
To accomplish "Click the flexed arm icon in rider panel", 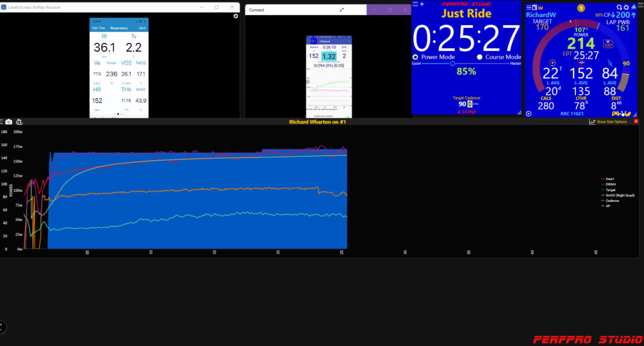I will click(628, 113).
